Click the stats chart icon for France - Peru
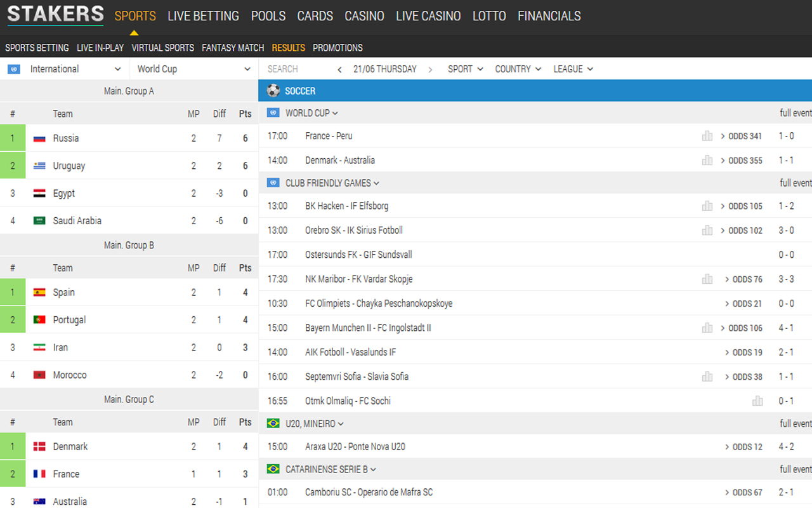 pyautogui.click(x=707, y=136)
